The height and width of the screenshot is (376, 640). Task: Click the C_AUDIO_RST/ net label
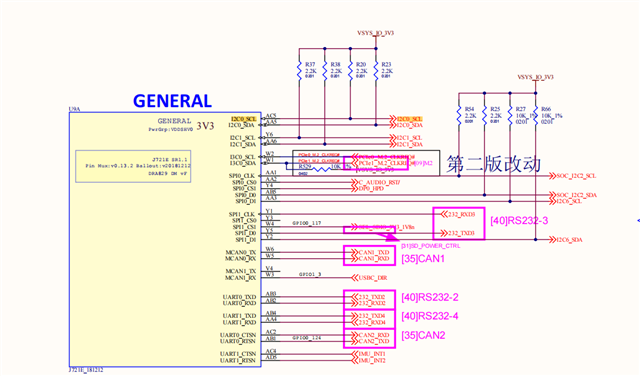tap(379, 182)
